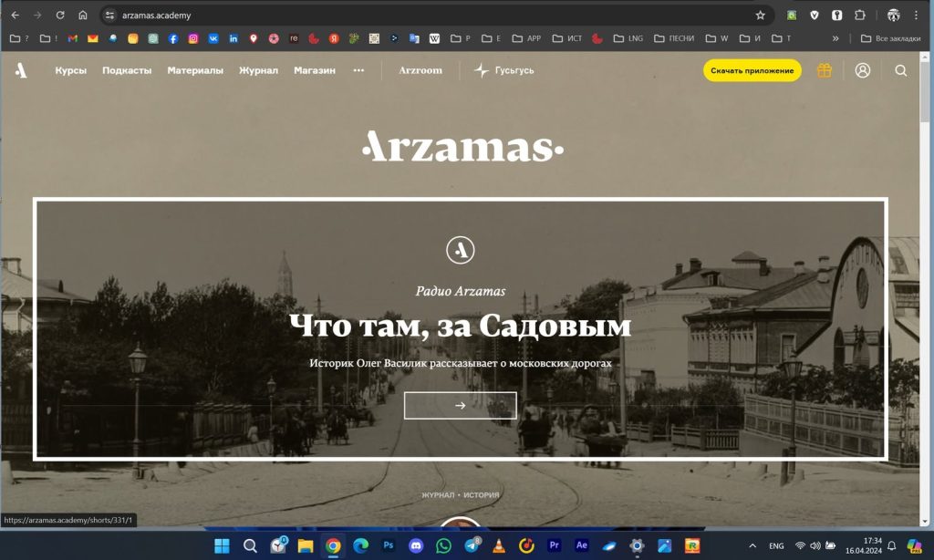Image resolution: width=934 pixels, height=560 pixels.
Task: Navigate back in browser history
Action: [16, 16]
